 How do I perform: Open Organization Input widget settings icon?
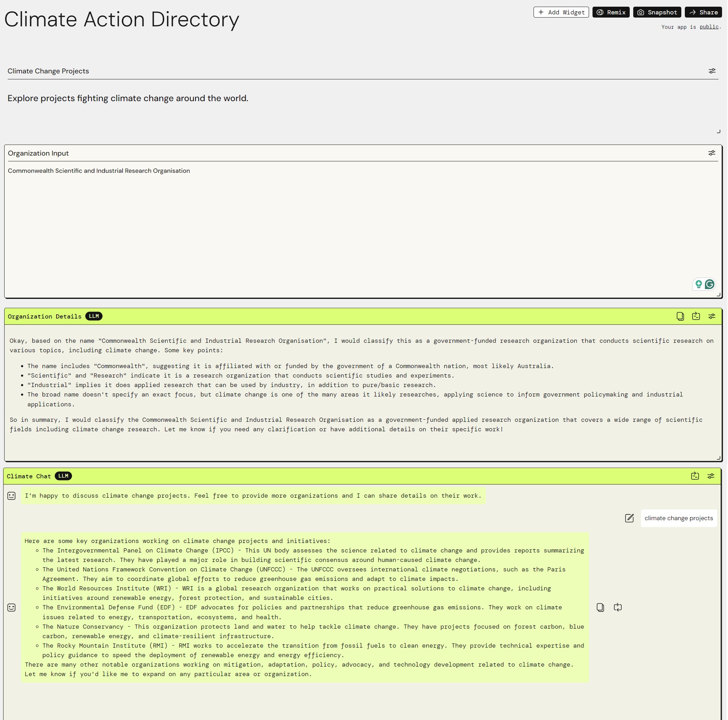coord(712,153)
